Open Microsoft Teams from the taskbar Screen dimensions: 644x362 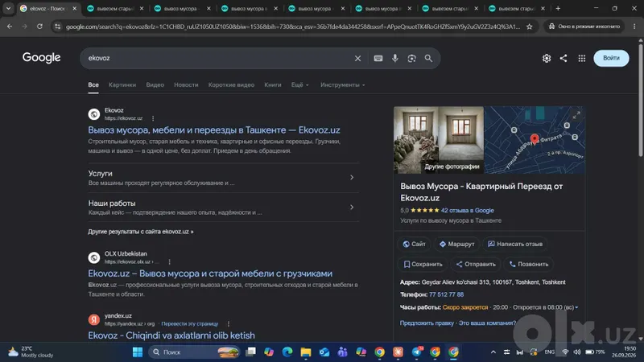pos(343,352)
